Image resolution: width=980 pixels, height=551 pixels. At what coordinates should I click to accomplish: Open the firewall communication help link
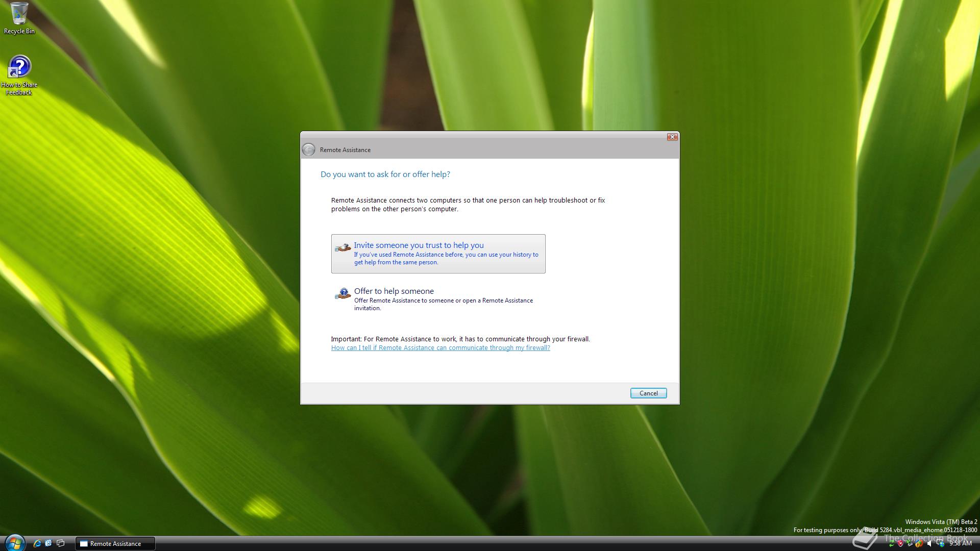pos(440,348)
